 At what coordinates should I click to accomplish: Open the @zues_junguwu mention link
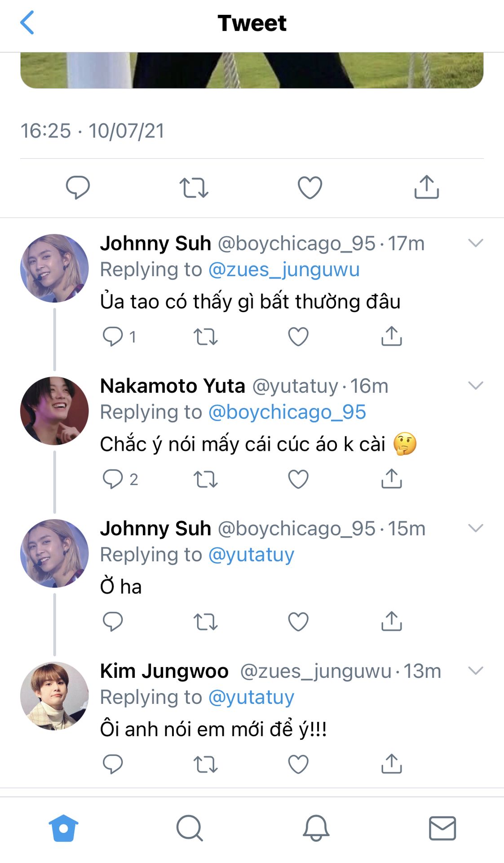pyautogui.click(x=284, y=270)
